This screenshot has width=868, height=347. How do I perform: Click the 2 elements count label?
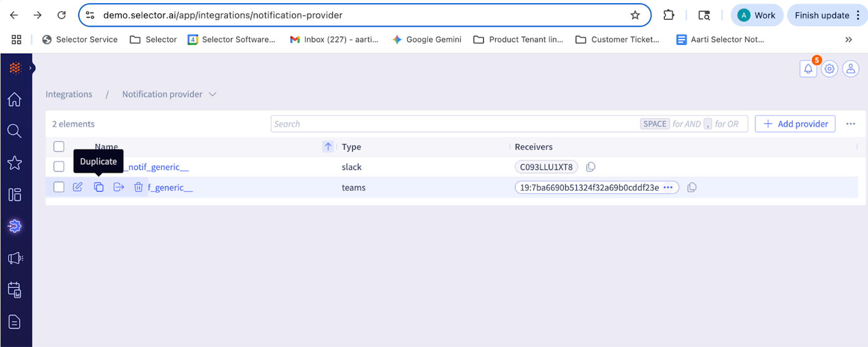click(x=73, y=124)
